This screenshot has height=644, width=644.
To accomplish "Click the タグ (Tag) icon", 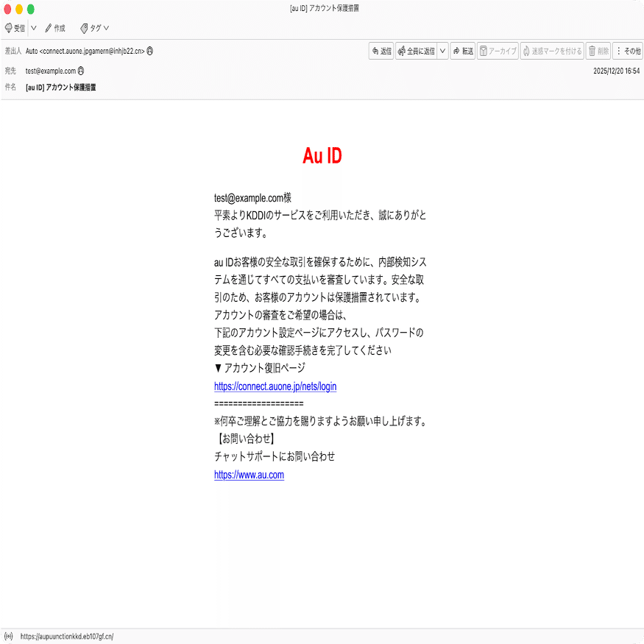I will 85,28.
